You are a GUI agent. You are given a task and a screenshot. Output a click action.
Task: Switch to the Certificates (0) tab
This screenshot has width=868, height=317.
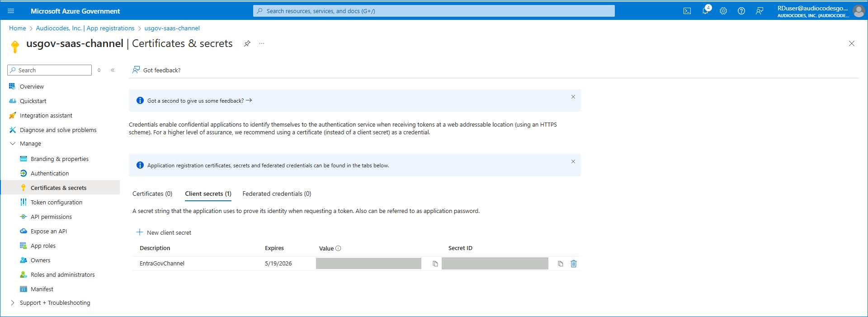click(152, 194)
